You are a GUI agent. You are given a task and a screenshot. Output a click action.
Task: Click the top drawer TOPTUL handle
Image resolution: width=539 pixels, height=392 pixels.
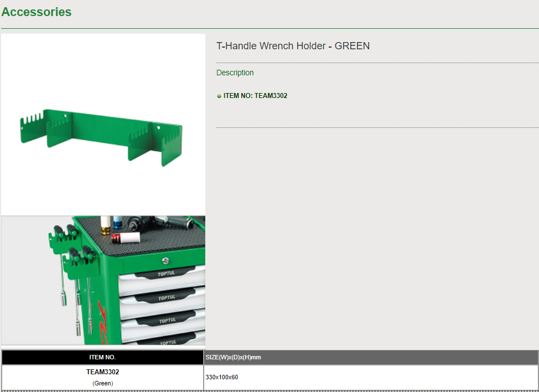167,273
